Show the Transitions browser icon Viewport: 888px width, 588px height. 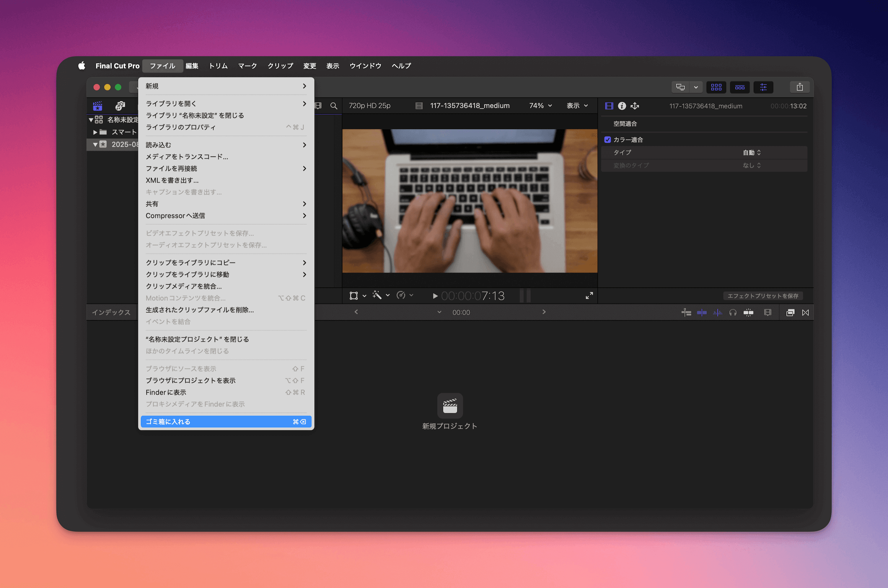[x=805, y=313]
